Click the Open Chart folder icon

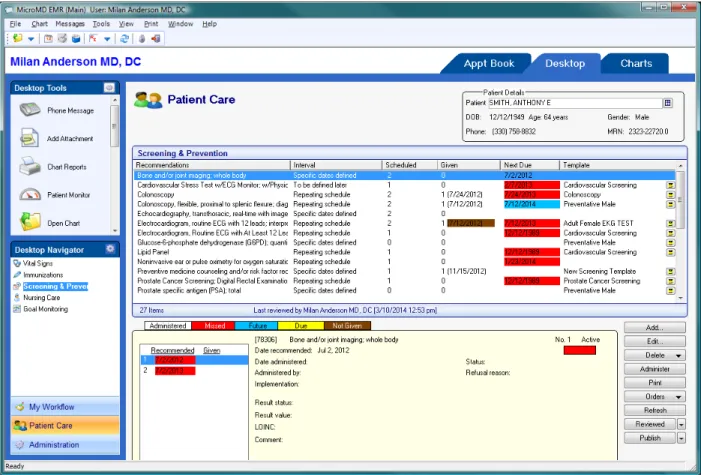click(30, 222)
